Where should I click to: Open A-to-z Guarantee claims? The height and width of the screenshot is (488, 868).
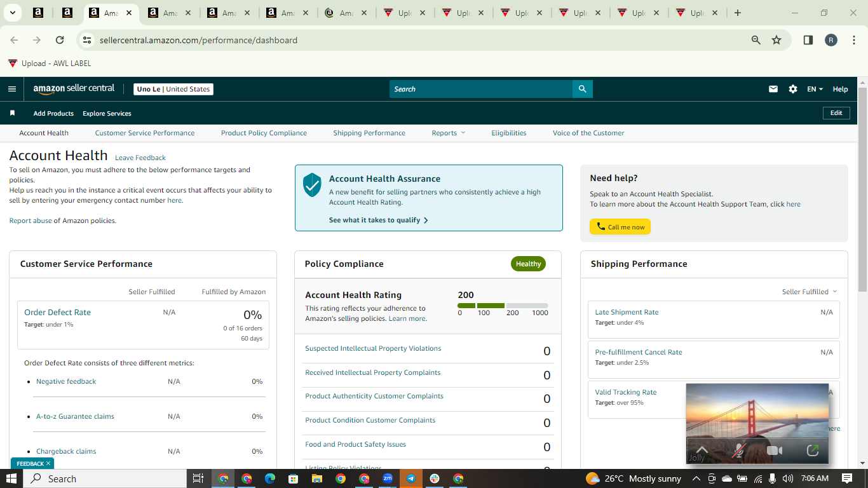pyautogui.click(x=75, y=416)
